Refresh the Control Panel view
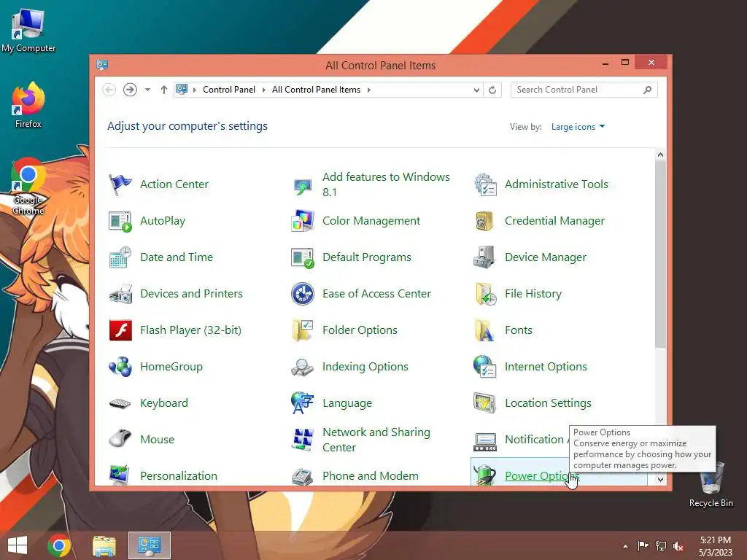The image size is (747, 560). click(492, 90)
